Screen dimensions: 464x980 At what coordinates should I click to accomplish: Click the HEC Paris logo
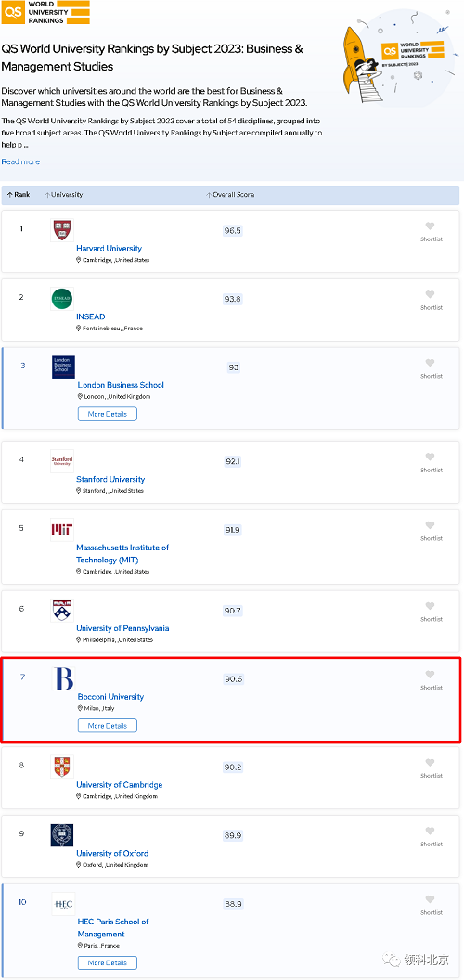point(63,905)
